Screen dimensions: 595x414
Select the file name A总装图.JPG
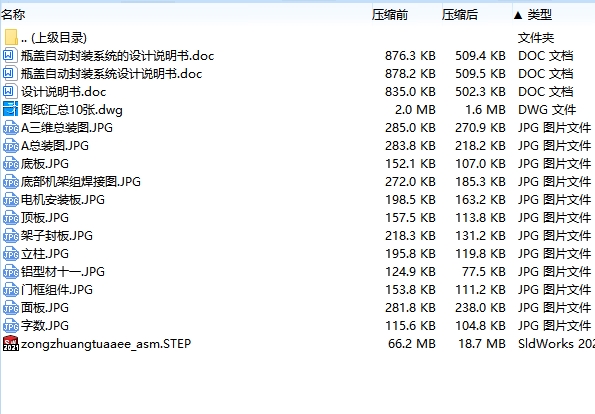[x=55, y=146]
